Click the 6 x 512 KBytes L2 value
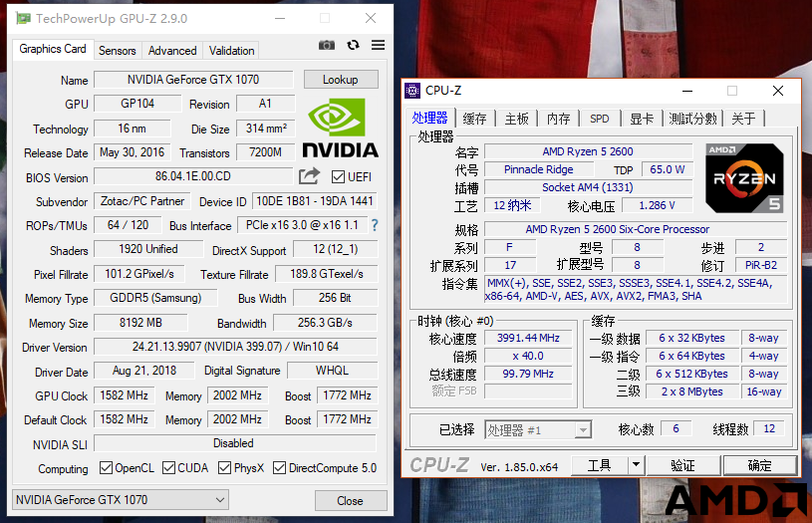Viewport: 812px width, 523px height. coord(691,374)
